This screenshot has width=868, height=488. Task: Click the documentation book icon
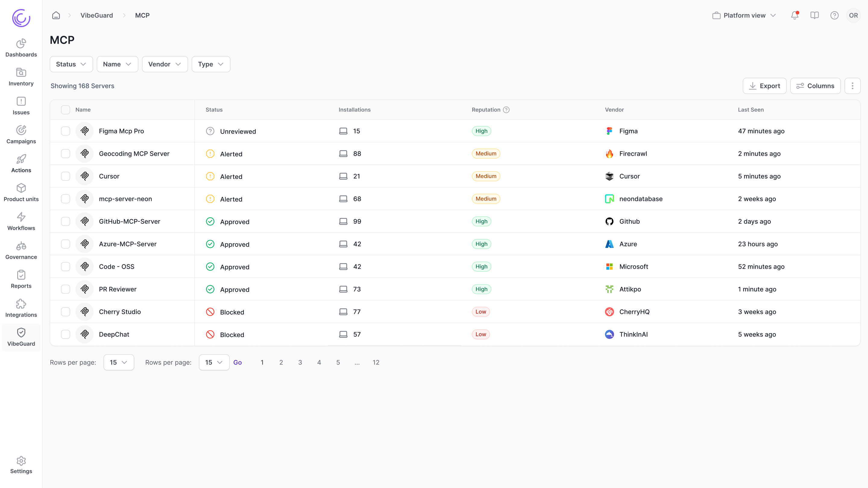coord(814,15)
